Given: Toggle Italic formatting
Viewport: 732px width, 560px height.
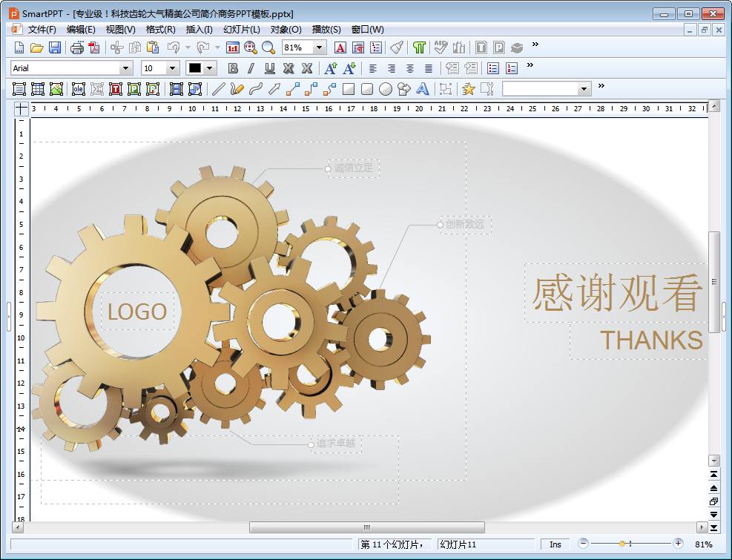Looking at the screenshot, I should coord(251,68).
